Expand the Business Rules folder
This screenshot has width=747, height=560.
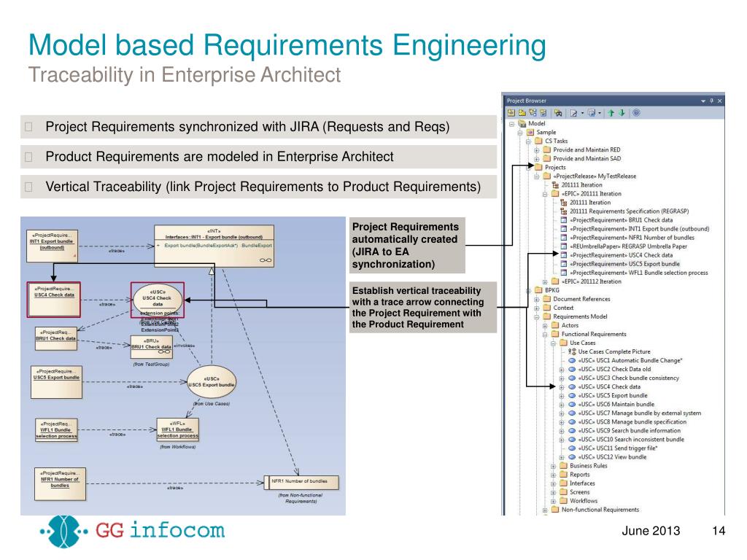pos(554,466)
